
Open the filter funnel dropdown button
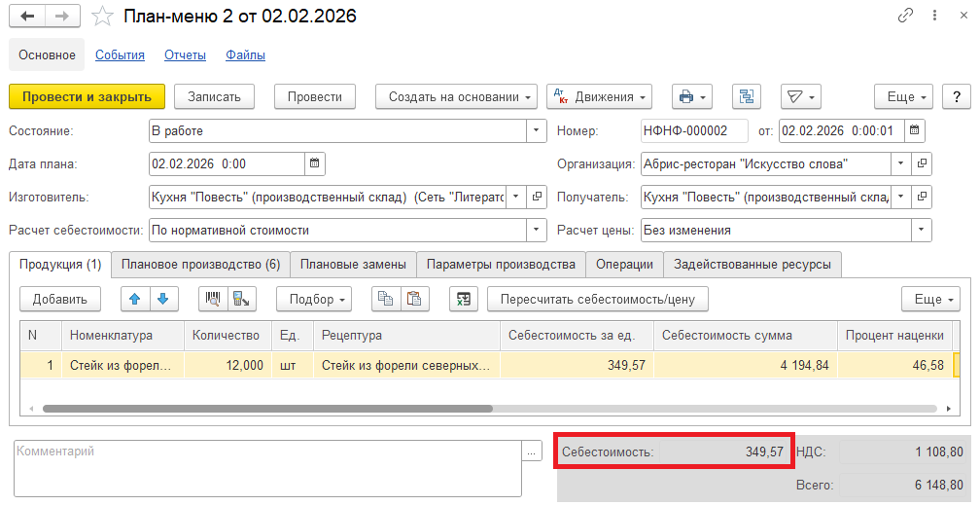point(801,97)
